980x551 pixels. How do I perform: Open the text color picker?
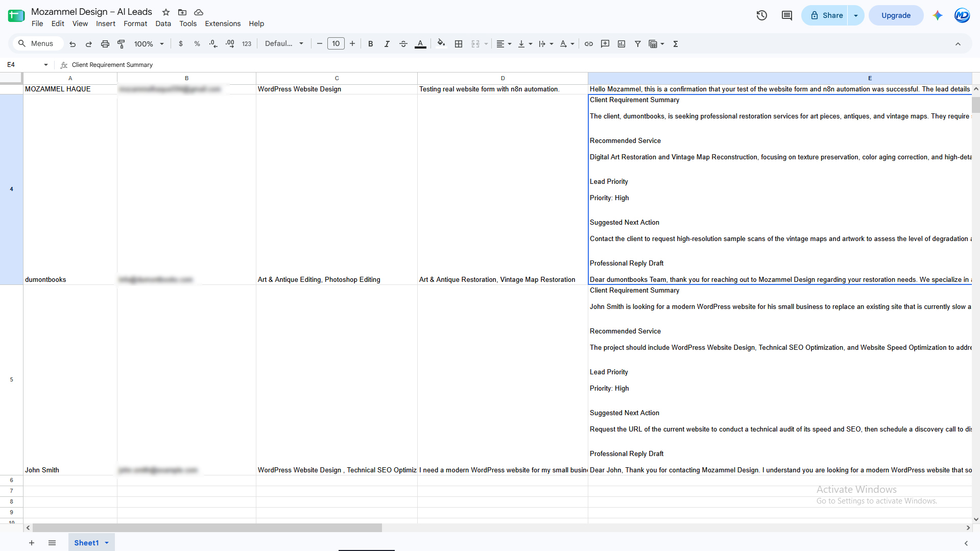tap(420, 44)
